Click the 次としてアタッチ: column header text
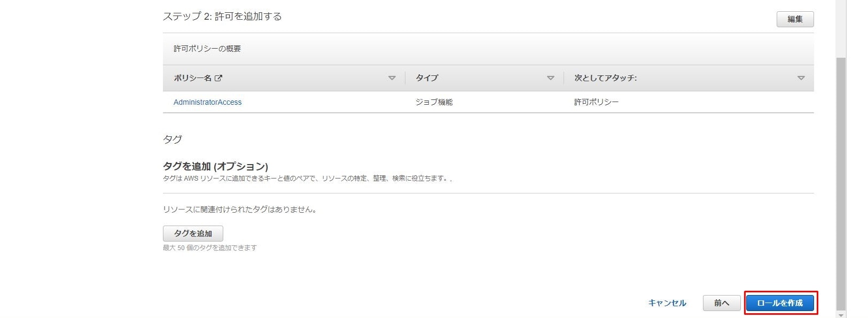868x318 pixels. (605, 78)
